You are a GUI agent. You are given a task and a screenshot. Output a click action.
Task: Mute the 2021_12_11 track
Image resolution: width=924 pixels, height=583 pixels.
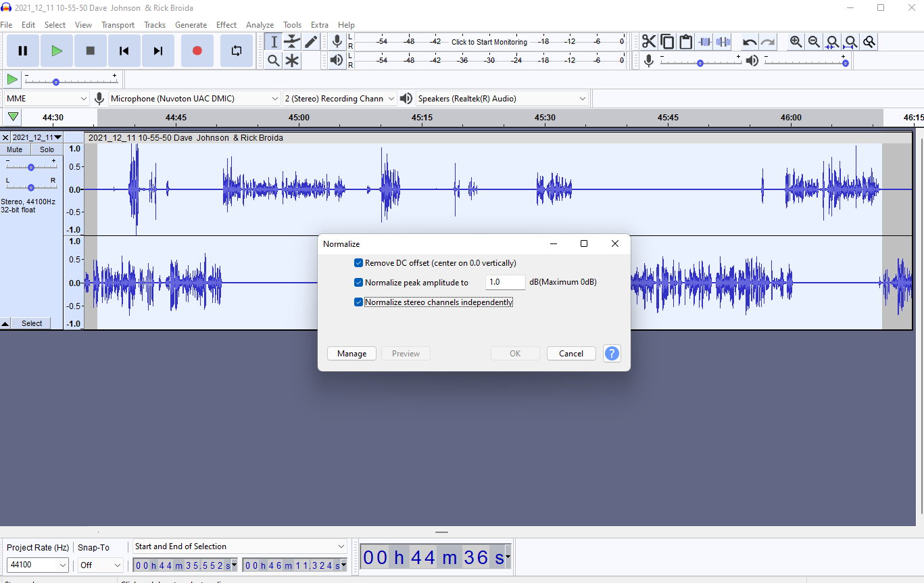(15, 149)
